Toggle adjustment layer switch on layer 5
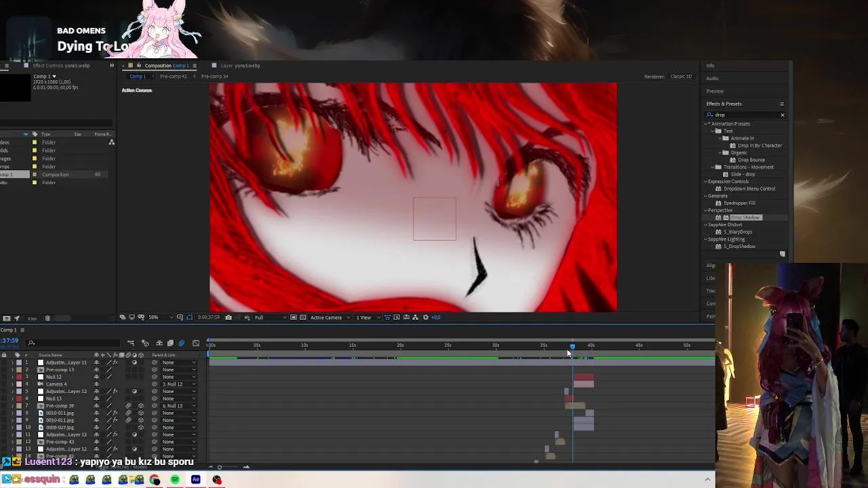 [x=134, y=392]
